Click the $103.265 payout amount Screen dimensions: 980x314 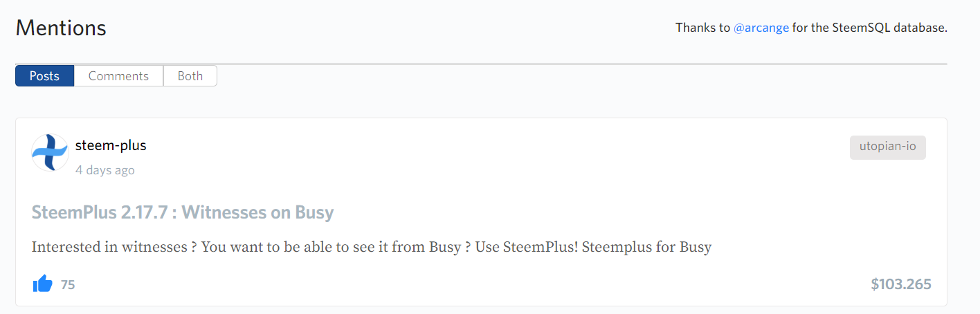coord(901,284)
